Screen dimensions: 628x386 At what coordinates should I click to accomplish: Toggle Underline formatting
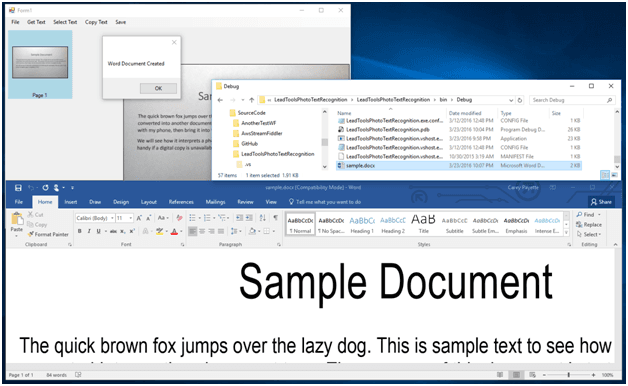(x=98, y=231)
